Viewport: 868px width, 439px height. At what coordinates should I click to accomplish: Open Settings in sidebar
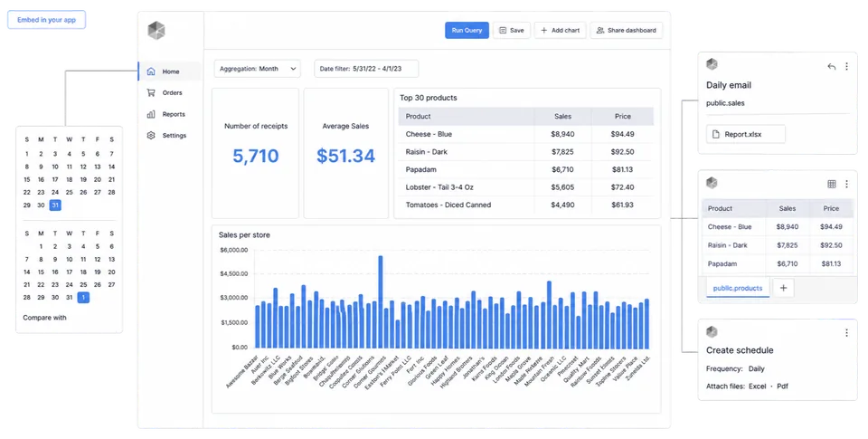pos(169,135)
